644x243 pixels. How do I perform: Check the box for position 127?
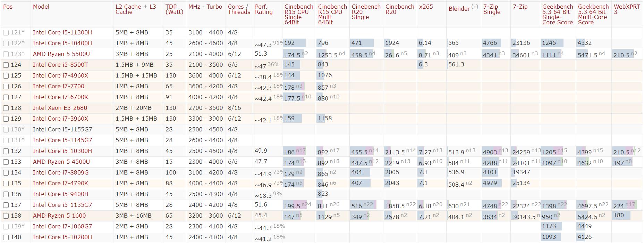(6, 97)
